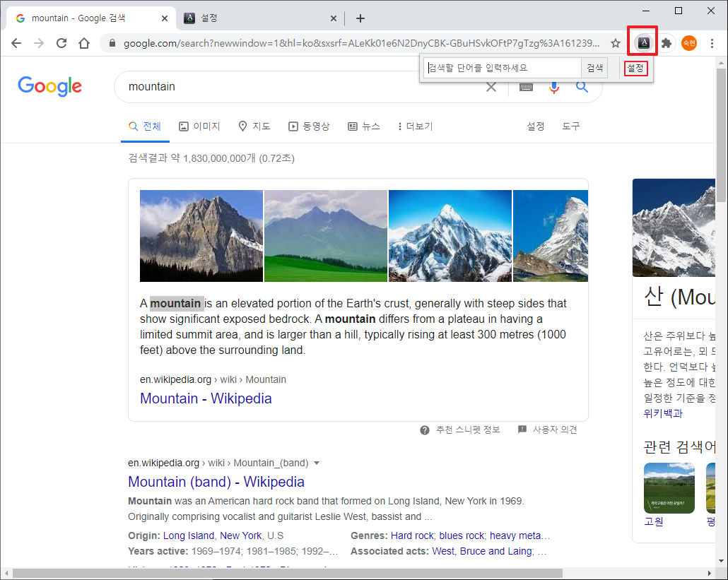Open the snowy blue-sky peak thumbnail
728x580 pixels.
point(450,236)
